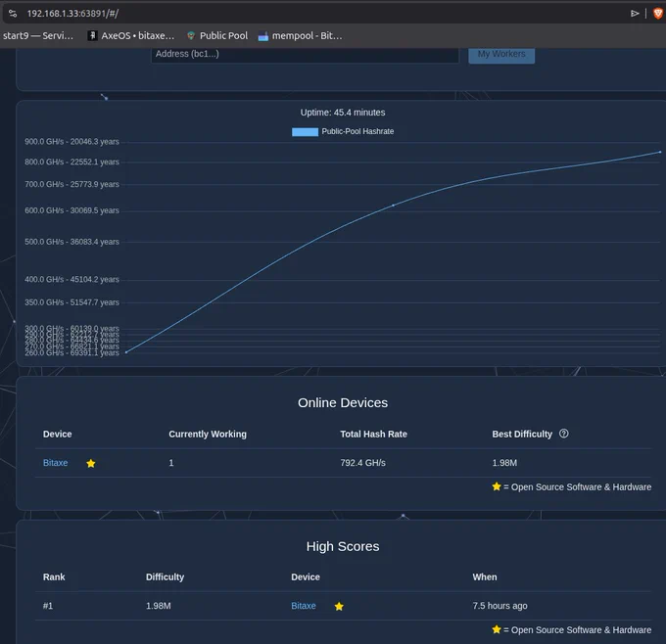This screenshot has height=644, width=666.
Task: Click the chart data point near 600 GH/s
Action: pyautogui.click(x=394, y=206)
